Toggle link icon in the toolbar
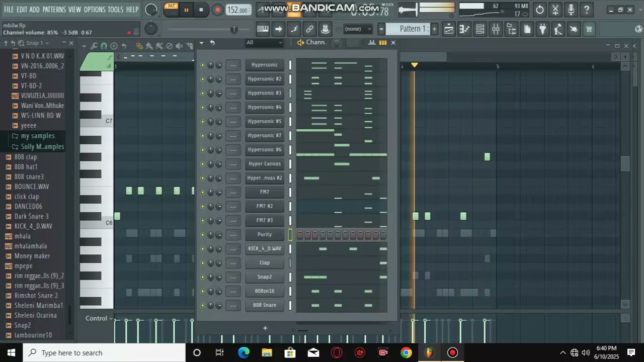 pyautogui.click(x=309, y=29)
